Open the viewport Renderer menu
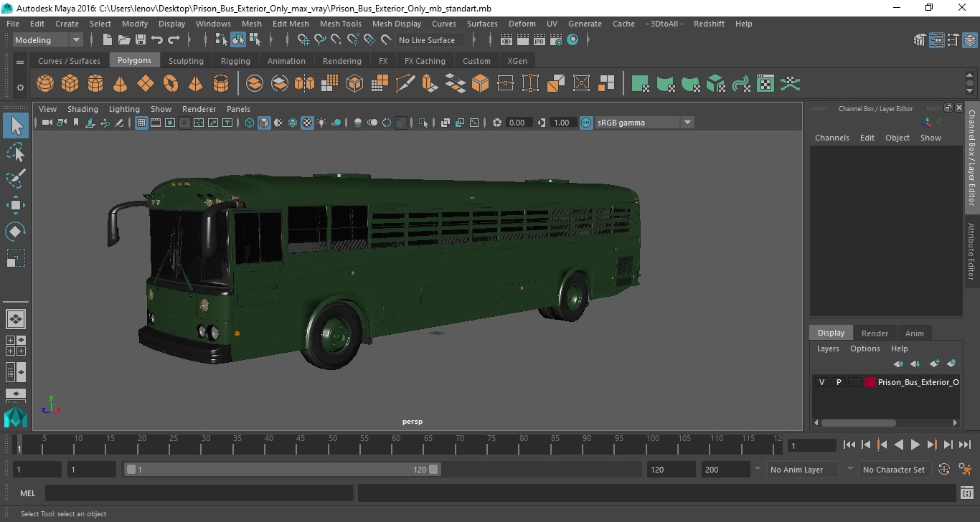Image resolution: width=980 pixels, height=522 pixels. (x=199, y=109)
